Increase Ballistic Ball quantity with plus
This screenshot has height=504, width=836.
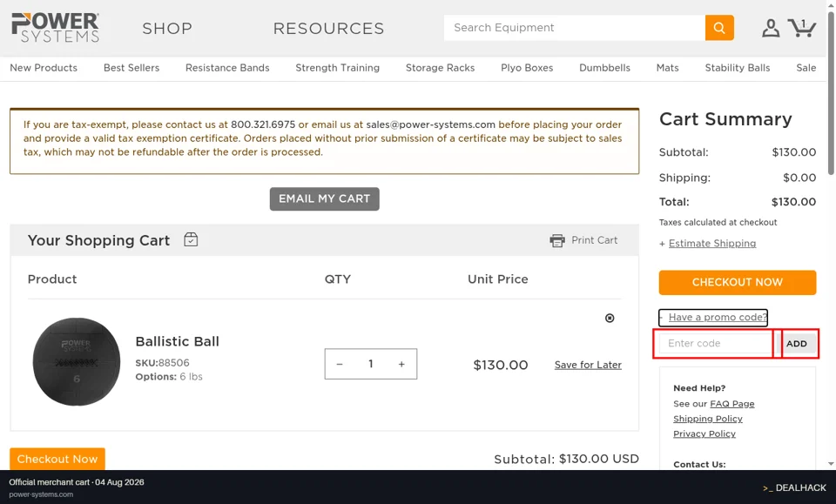(401, 365)
